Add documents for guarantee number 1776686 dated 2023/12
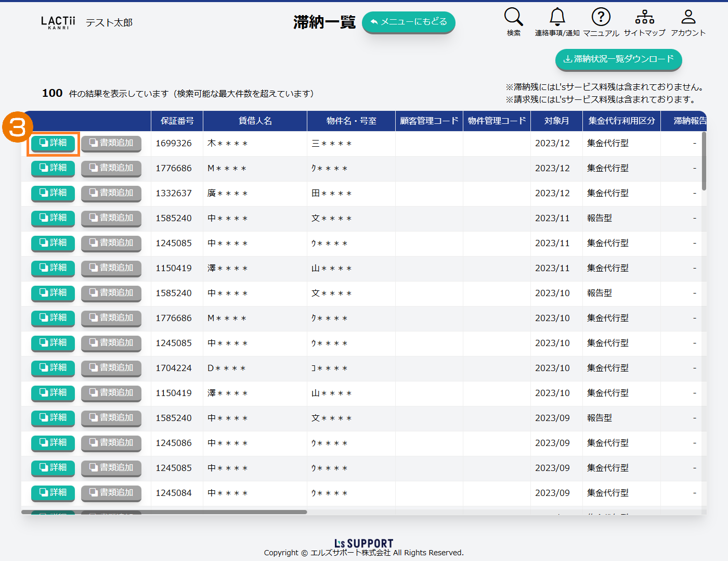The image size is (728, 561). coord(111,168)
